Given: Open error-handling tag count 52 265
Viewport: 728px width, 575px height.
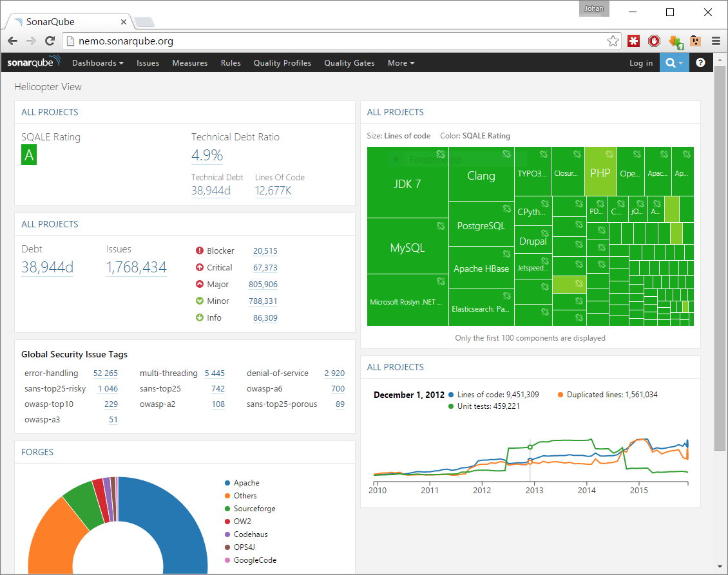Looking at the screenshot, I should point(106,373).
